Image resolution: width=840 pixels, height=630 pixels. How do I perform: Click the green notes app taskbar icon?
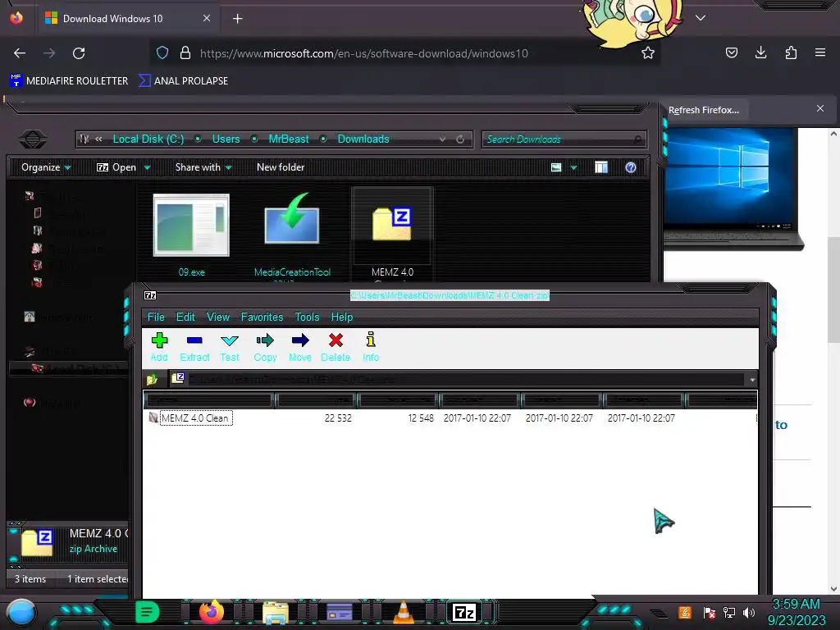[x=148, y=612]
